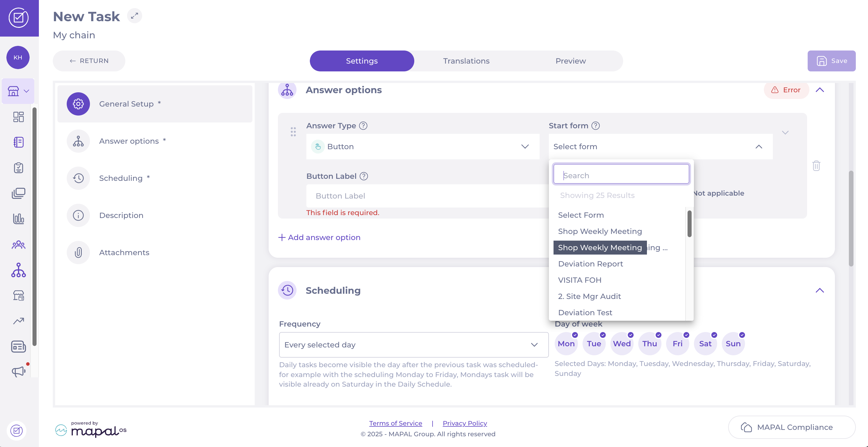The image size is (868, 447).
Task: Open the notebook icon in sidebar
Action: pos(19,142)
